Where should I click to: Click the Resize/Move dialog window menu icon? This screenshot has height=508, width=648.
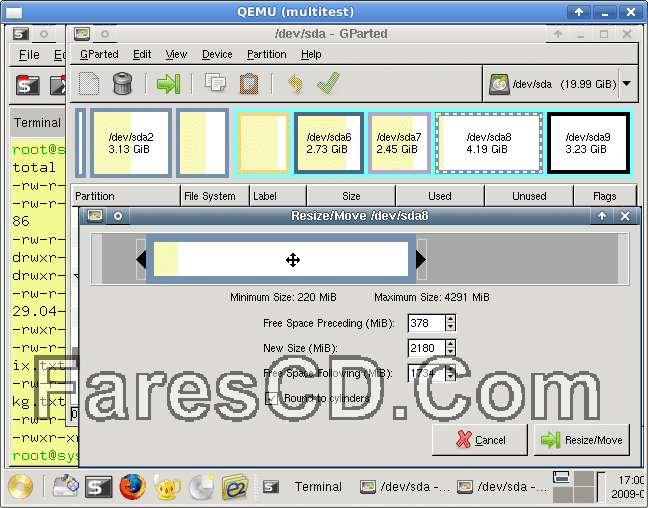click(x=95, y=216)
